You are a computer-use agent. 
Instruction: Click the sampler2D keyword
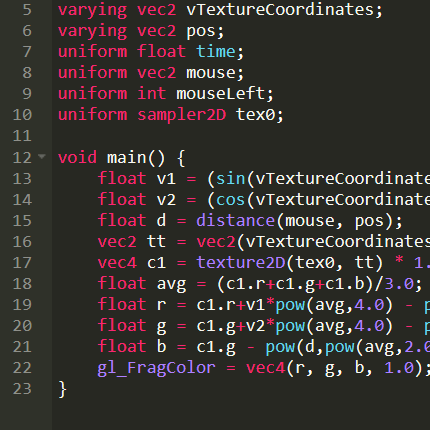coord(182,116)
